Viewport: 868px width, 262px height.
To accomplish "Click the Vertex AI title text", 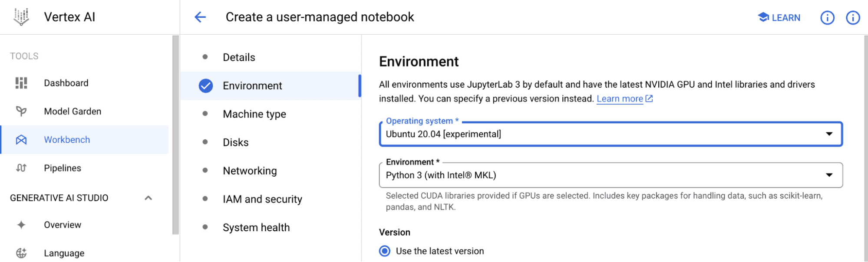I will tap(69, 17).
